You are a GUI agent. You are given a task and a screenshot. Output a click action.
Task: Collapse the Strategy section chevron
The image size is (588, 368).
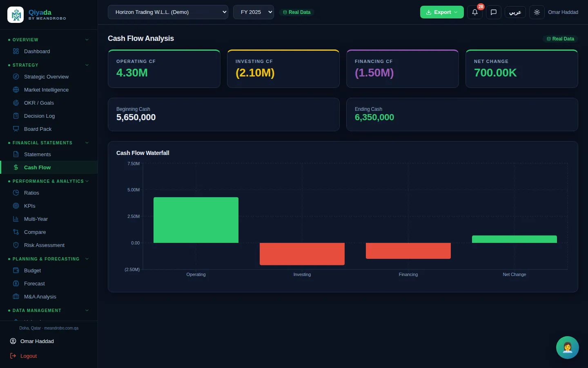(87, 65)
